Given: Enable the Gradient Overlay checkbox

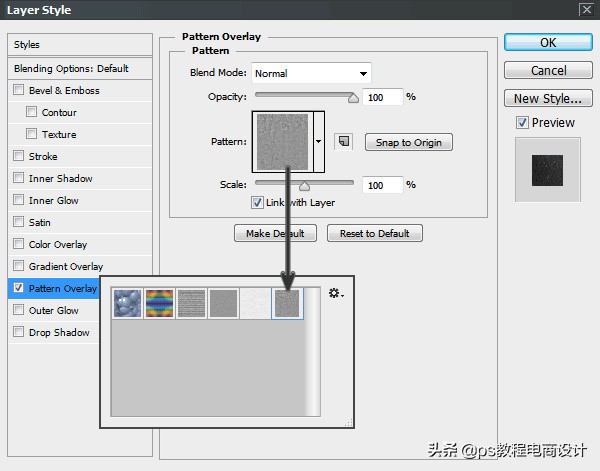Looking at the screenshot, I should (18, 266).
